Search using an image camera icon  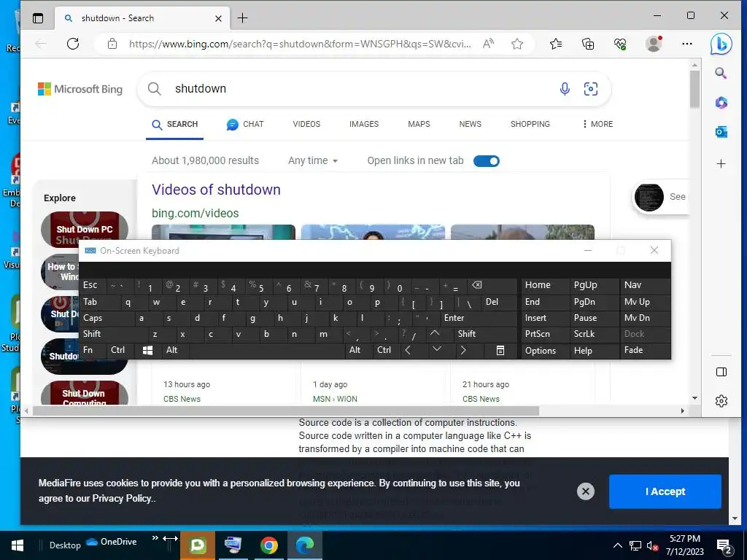(x=591, y=88)
